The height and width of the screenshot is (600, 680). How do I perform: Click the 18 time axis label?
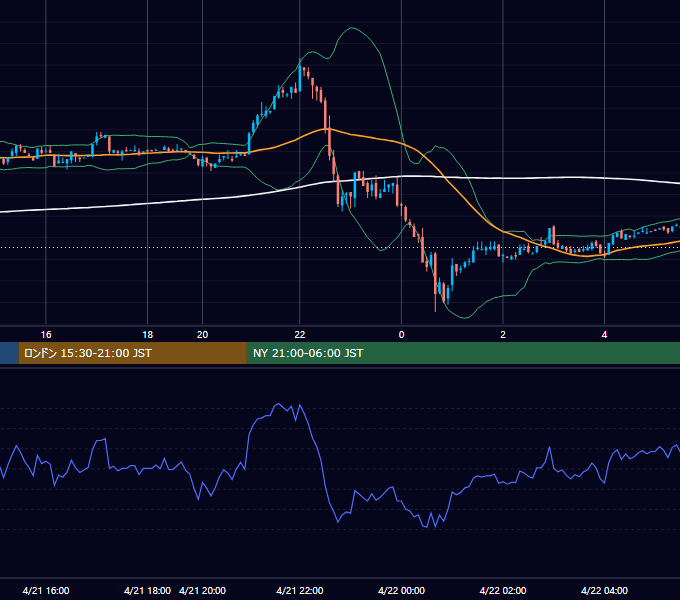[x=147, y=335]
